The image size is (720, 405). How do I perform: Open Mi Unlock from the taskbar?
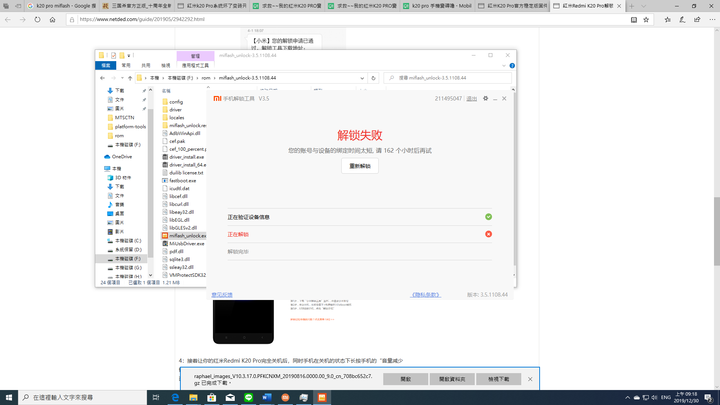point(322,397)
